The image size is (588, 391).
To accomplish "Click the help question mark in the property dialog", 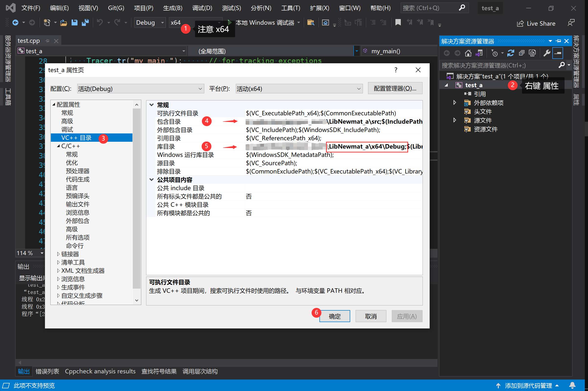I will coord(396,70).
